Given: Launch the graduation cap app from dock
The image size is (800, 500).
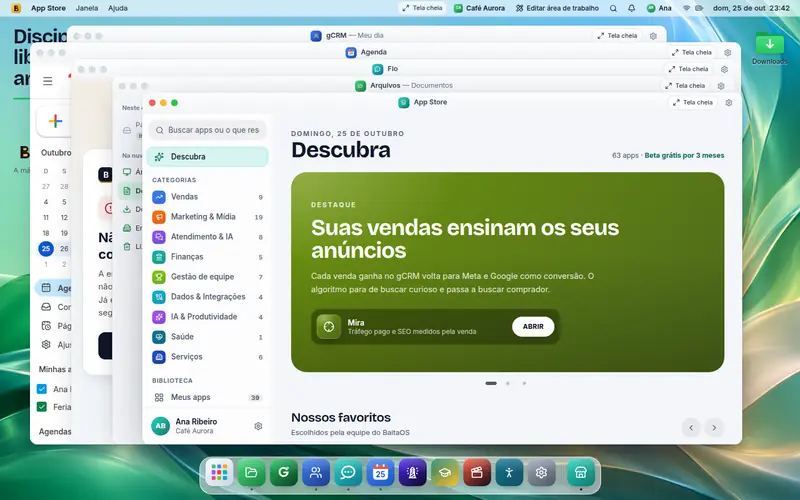Looking at the screenshot, I should click(x=444, y=472).
